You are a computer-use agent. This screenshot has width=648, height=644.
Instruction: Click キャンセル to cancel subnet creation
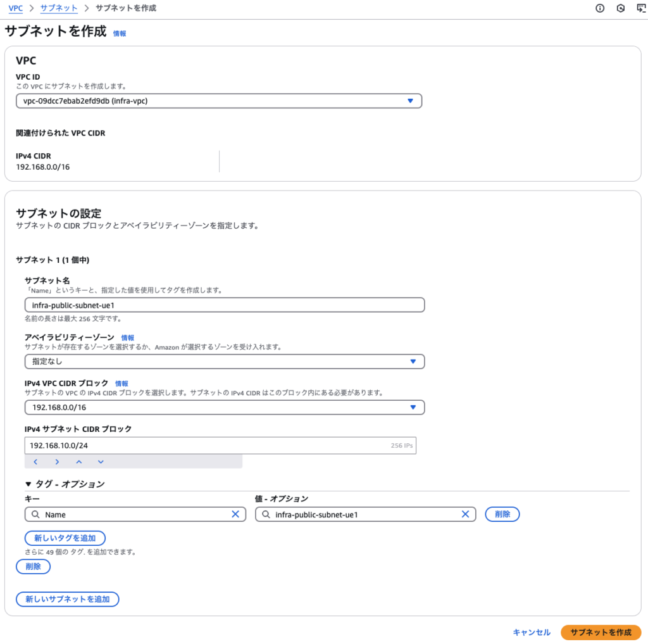click(532, 632)
